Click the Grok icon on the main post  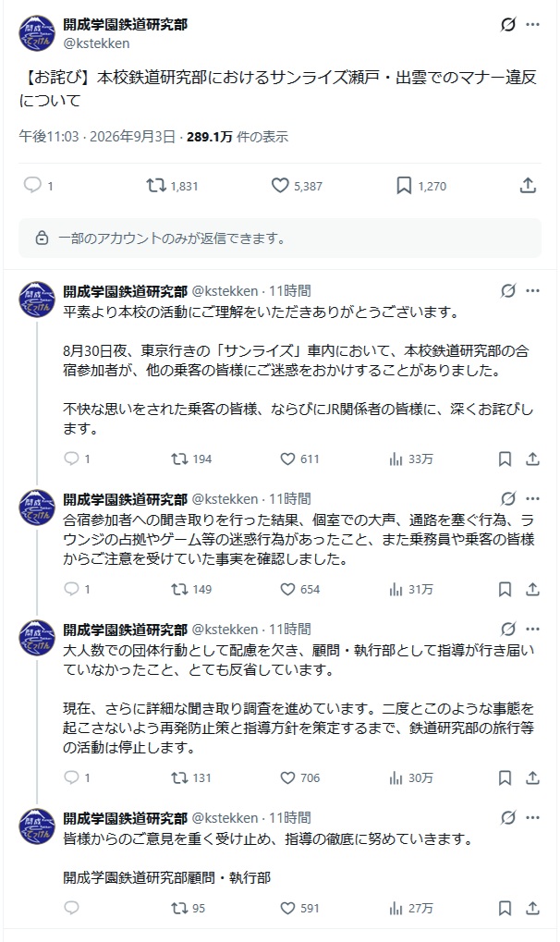click(507, 25)
